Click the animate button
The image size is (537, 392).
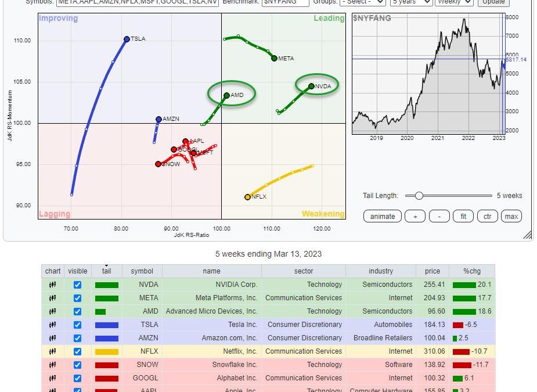(383, 217)
